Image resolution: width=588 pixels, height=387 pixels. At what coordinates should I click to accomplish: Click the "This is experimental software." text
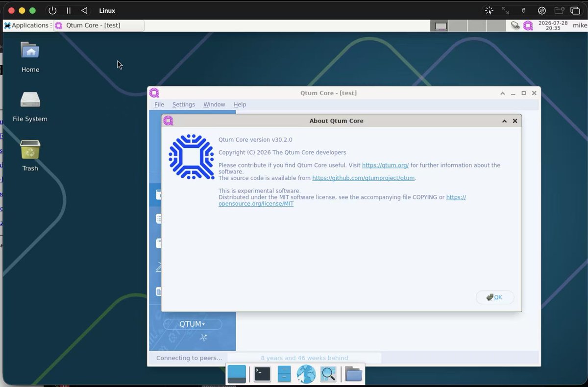pos(260,191)
